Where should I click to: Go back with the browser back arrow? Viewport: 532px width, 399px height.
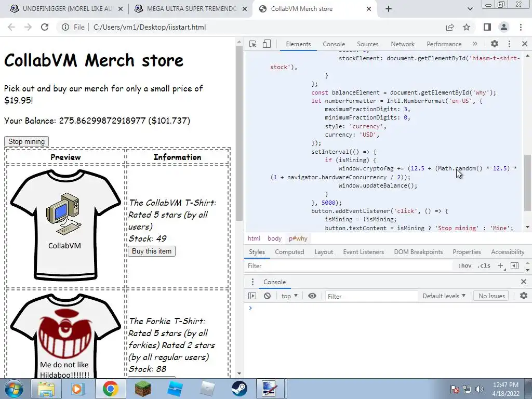pos(11,27)
